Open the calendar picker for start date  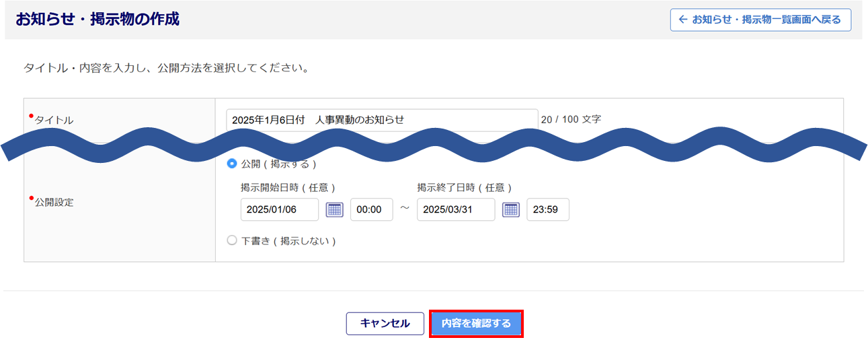[x=335, y=209]
